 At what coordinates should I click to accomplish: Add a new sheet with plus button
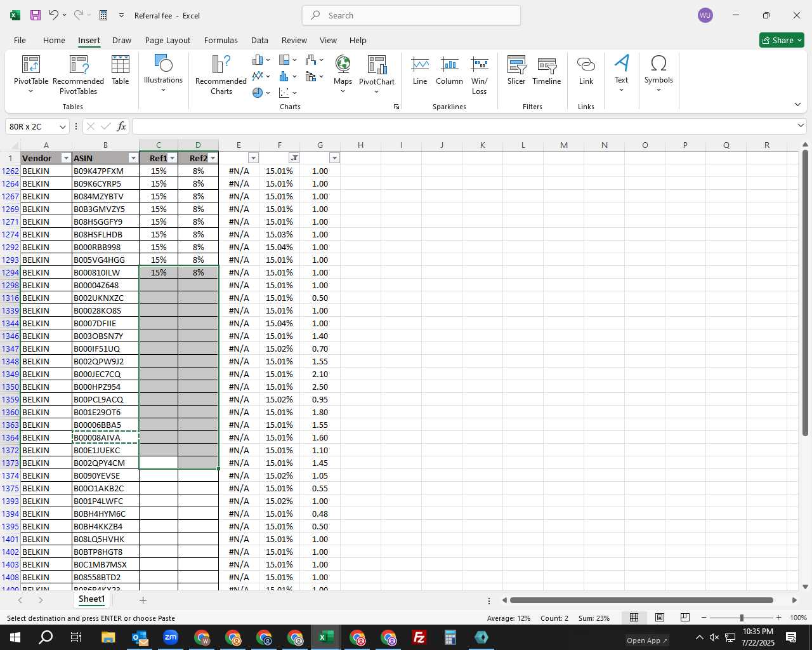point(143,600)
